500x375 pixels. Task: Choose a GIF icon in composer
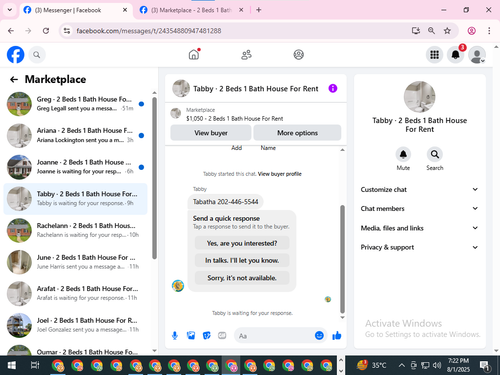222,336
